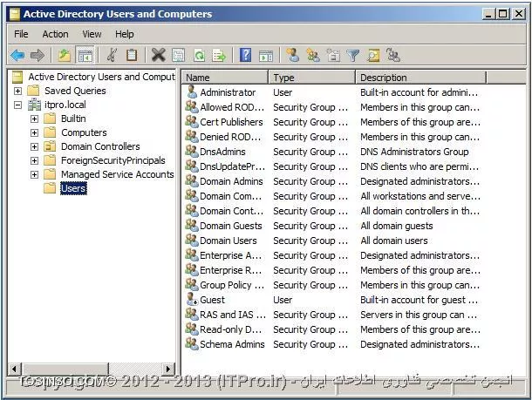The width and height of the screenshot is (532, 400).
Task: Click left arrow of tree scrollbar
Action: (14, 369)
